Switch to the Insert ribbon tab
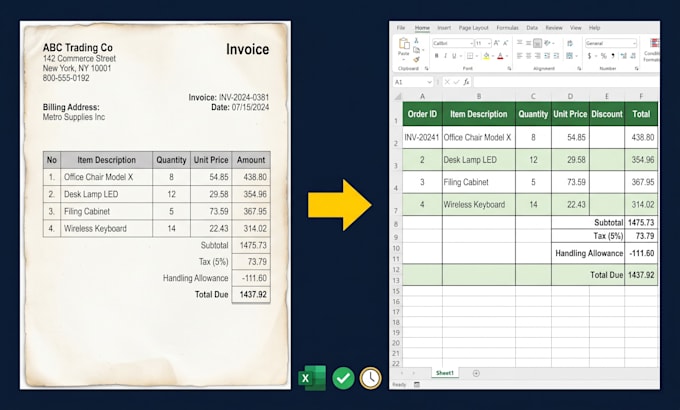Image resolution: width=680 pixels, height=410 pixels. pyautogui.click(x=444, y=28)
